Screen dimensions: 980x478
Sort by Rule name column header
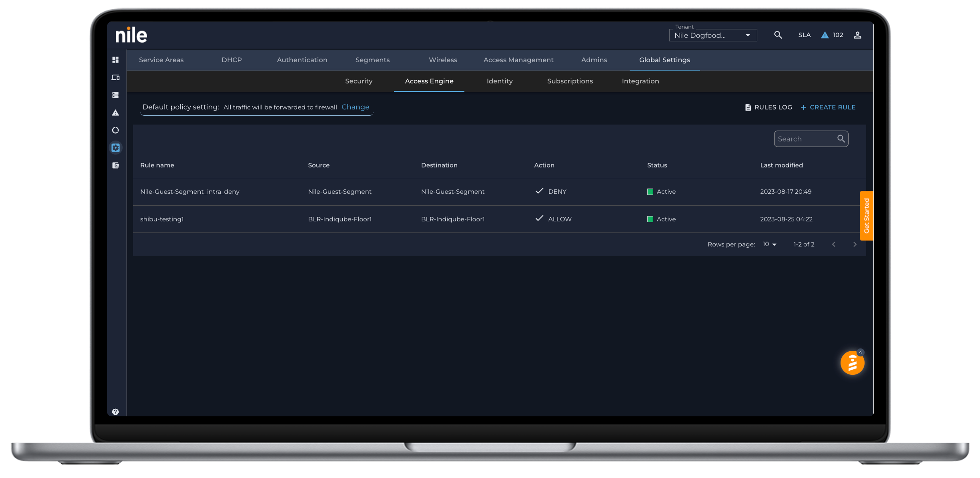(157, 165)
